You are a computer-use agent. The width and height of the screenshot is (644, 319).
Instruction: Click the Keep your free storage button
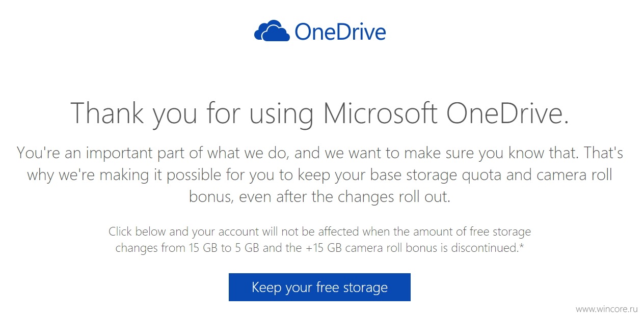pos(319,287)
